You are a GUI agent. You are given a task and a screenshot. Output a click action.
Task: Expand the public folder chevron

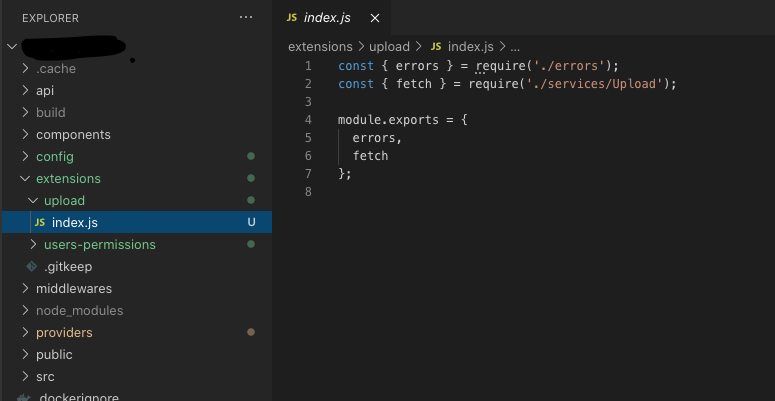pyautogui.click(x=26, y=355)
